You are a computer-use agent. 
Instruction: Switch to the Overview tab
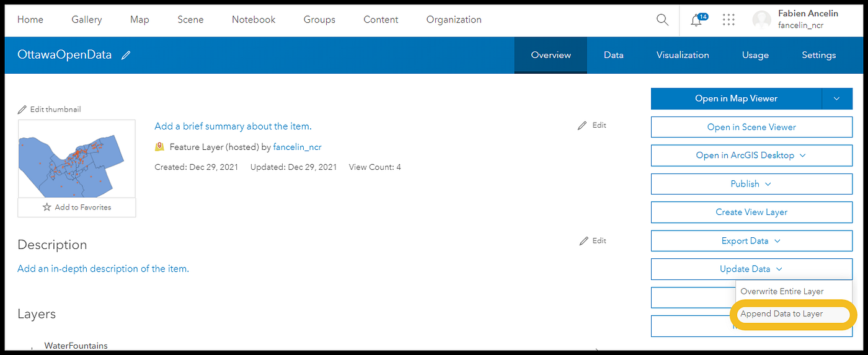(x=551, y=55)
